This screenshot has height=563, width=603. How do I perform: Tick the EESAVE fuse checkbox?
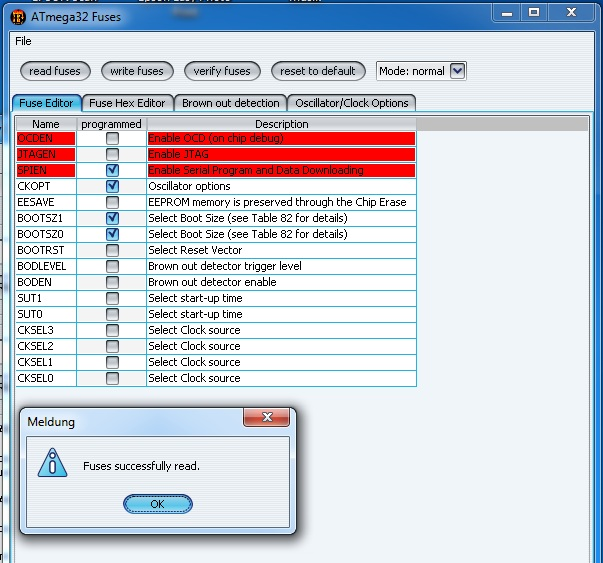pos(112,202)
